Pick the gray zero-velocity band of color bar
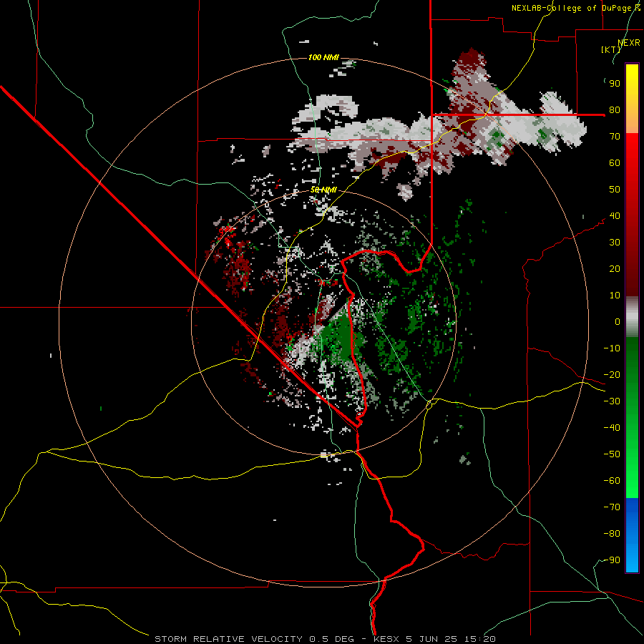The image size is (644, 644). coord(632,316)
